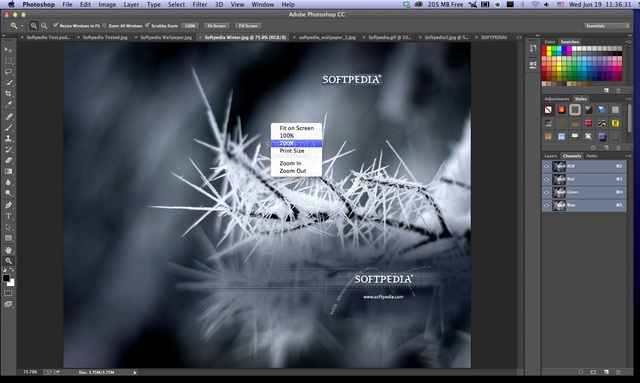Screen dimensions: 640x383
Task: Select the Pen tool
Action: tap(8, 205)
